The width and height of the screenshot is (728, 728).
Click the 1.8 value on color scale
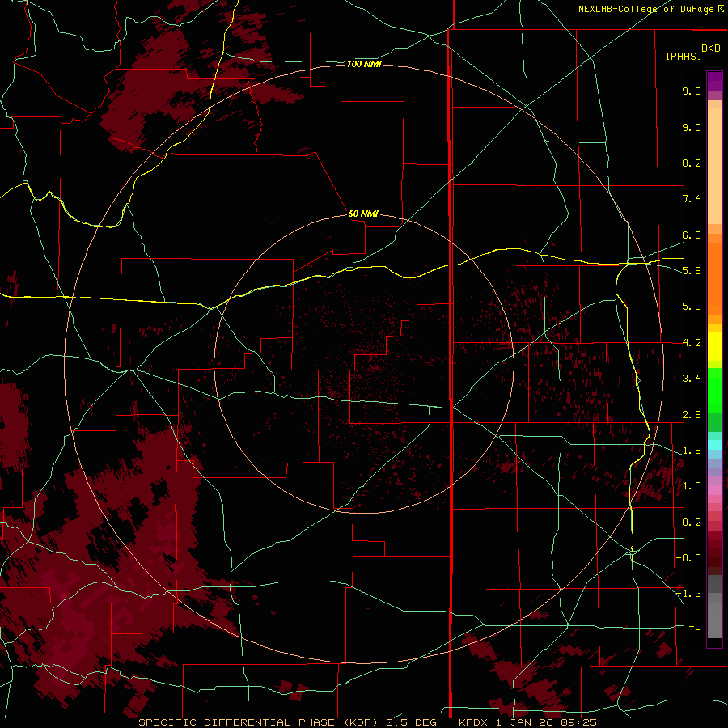(692, 451)
